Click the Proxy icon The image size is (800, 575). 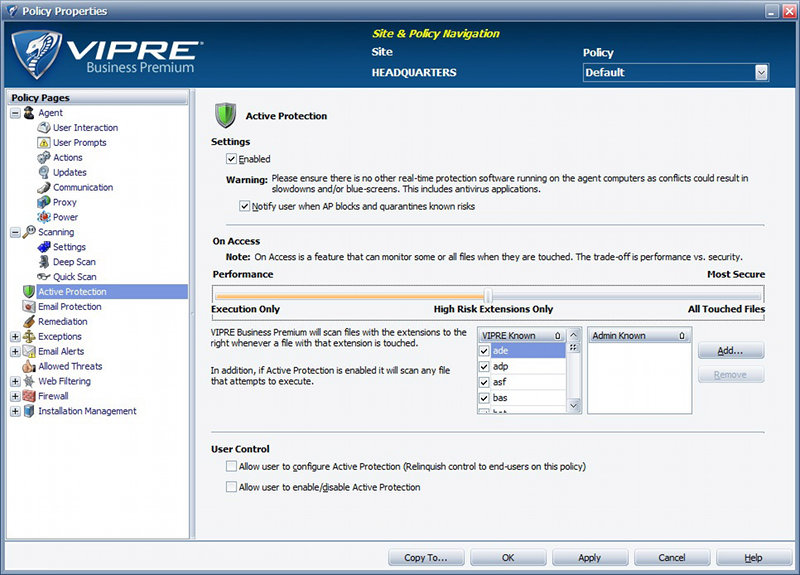click(44, 202)
